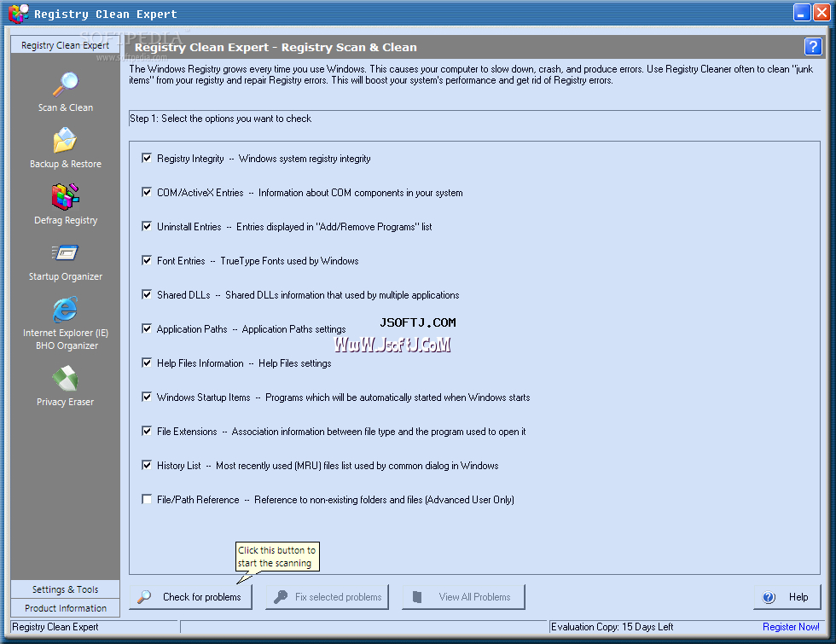Follow the Register Now! link

(x=791, y=627)
